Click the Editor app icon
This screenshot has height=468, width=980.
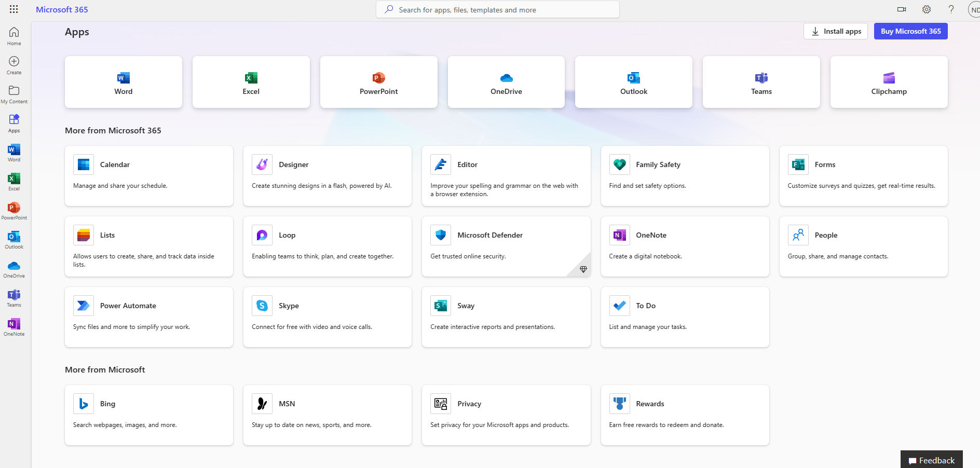click(x=441, y=164)
